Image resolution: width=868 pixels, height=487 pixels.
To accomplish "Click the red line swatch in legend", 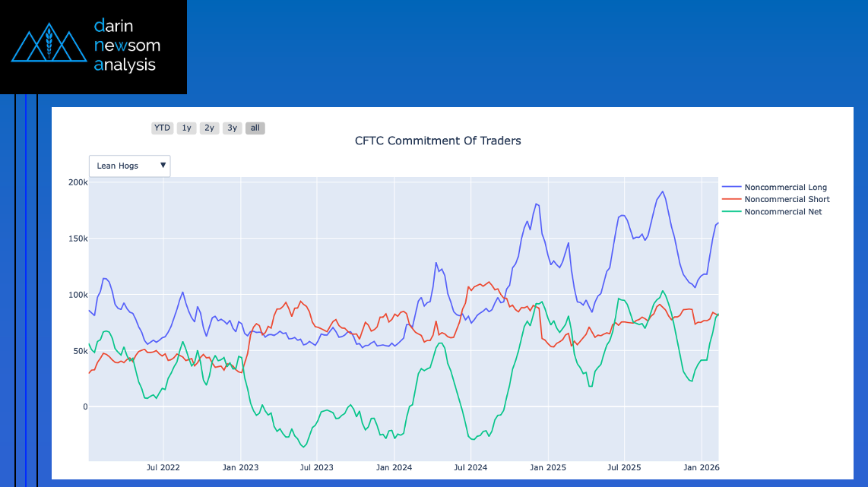I will [x=731, y=200].
